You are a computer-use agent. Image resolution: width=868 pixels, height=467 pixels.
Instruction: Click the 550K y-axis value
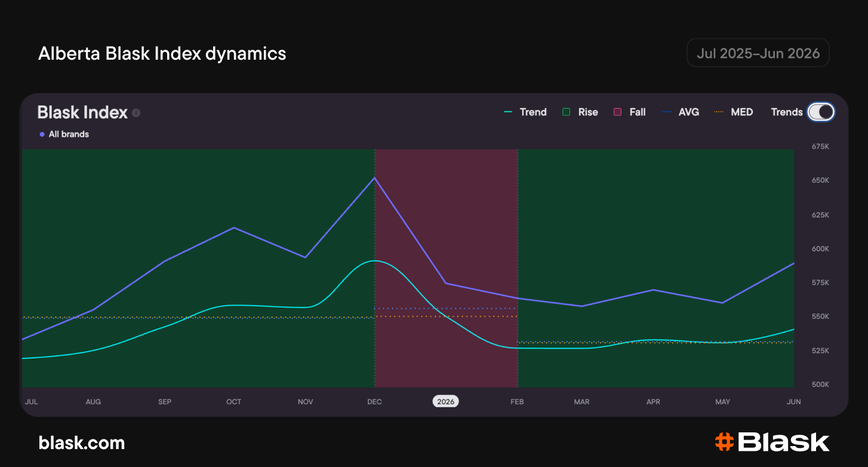click(820, 317)
